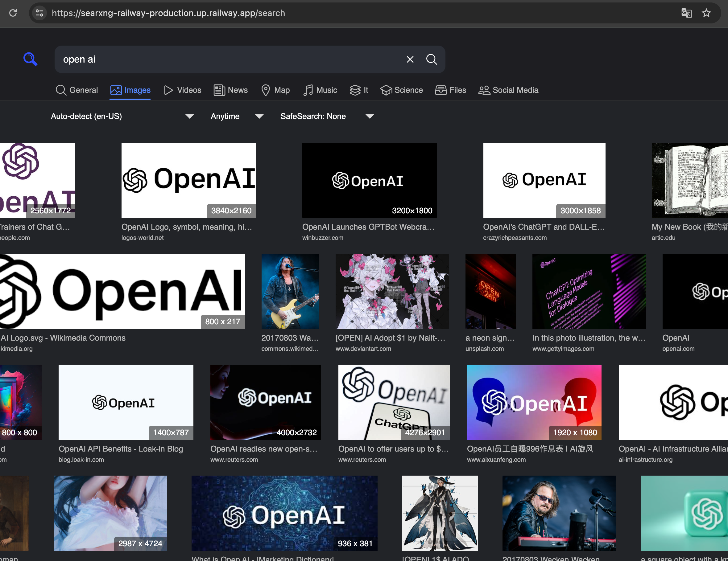Open the 2987 x 4724 girl artwork thumbnail
Image resolution: width=728 pixels, height=561 pixels.
[x=110, y=513]
